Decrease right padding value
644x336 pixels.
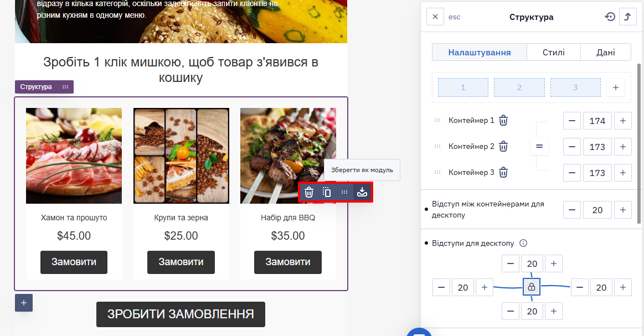(x=580, y=287)
